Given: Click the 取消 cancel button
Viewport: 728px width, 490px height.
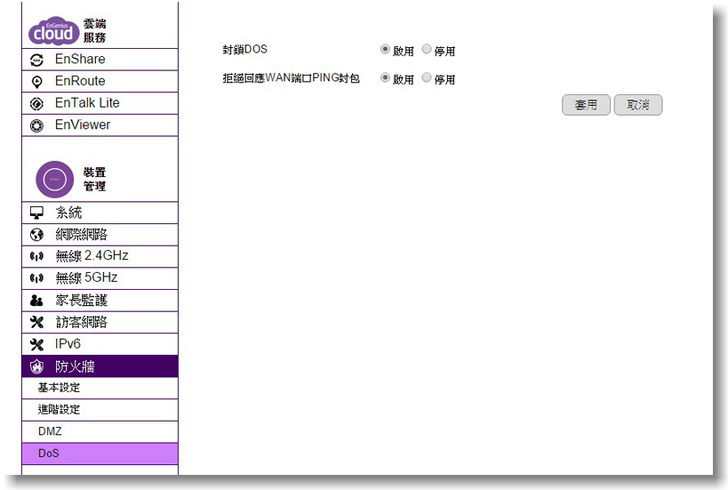Looking at the screenshot, I should [638, 105].
